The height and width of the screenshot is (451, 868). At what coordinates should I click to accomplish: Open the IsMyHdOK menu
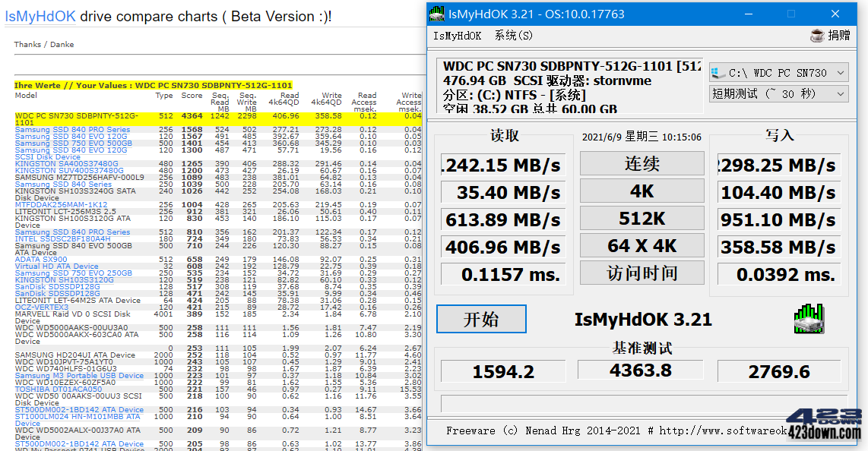(x=458, y=35)
